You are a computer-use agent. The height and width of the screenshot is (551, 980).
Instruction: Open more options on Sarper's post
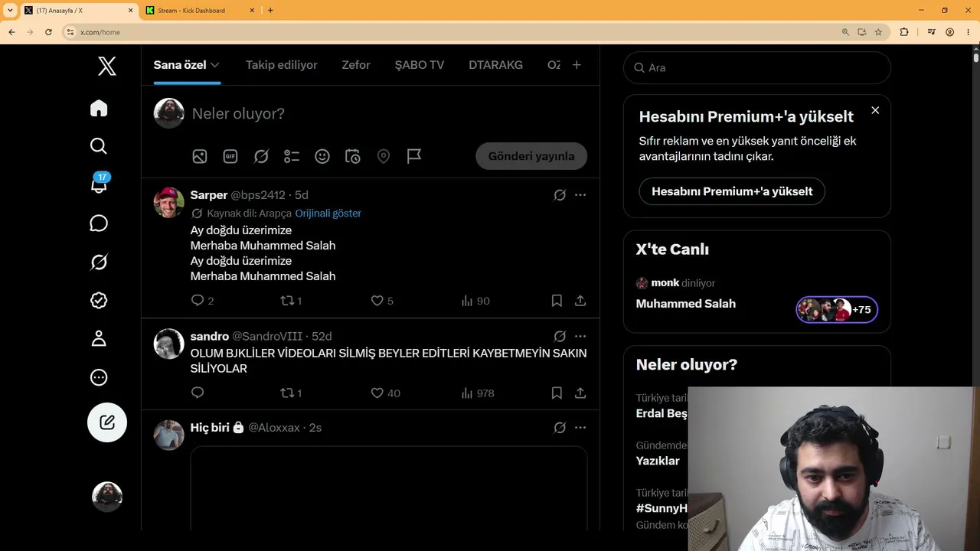pyautogui.click(x=580, y=195)
